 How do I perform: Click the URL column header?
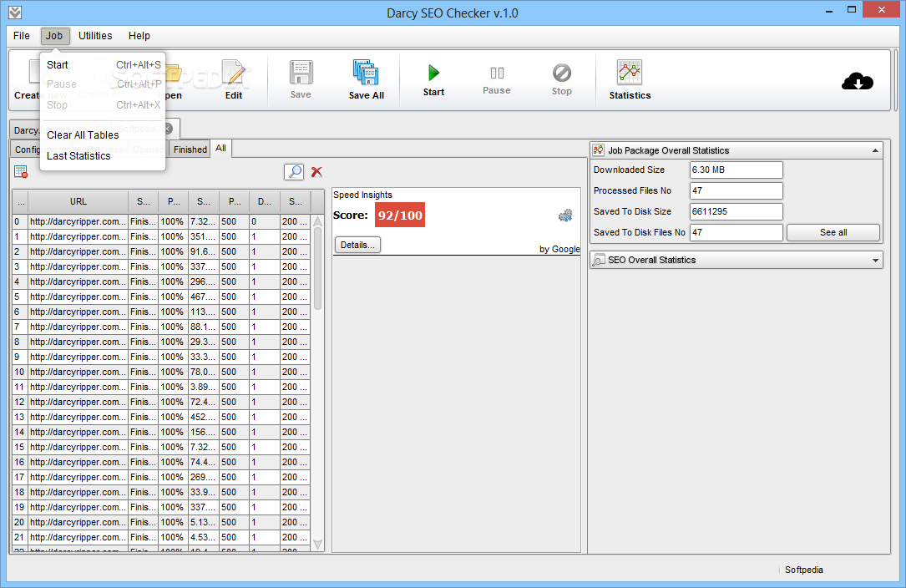(78, 201)
